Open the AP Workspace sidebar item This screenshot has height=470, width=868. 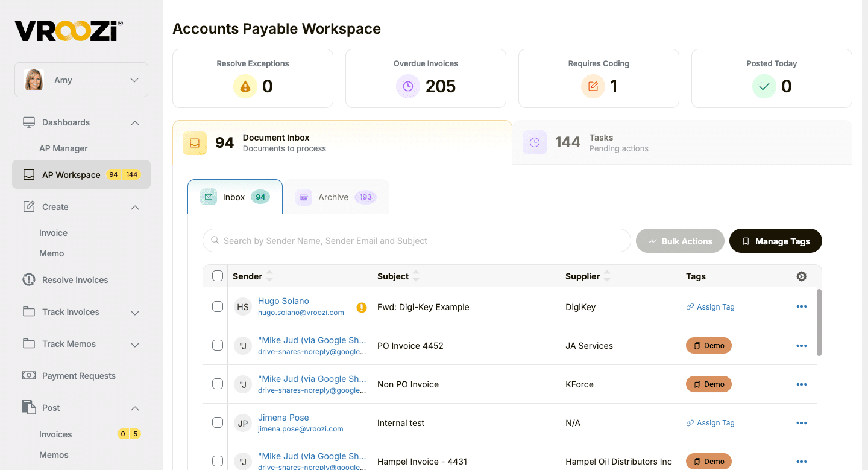pos(81,174)
